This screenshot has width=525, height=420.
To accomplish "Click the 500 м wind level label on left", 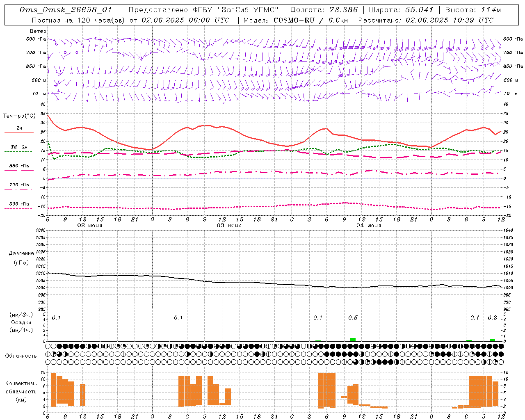I will tap(39, 80).
